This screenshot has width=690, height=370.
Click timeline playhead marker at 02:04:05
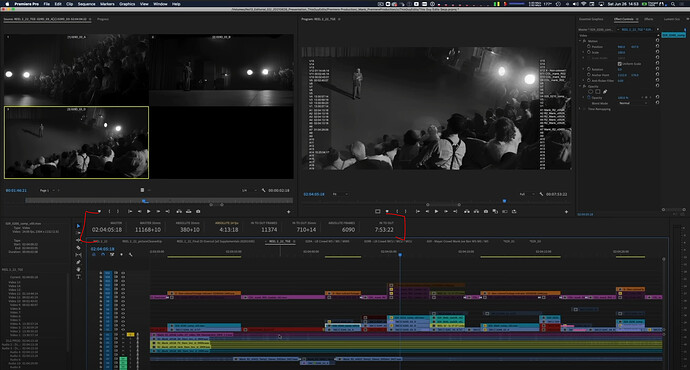400,255
